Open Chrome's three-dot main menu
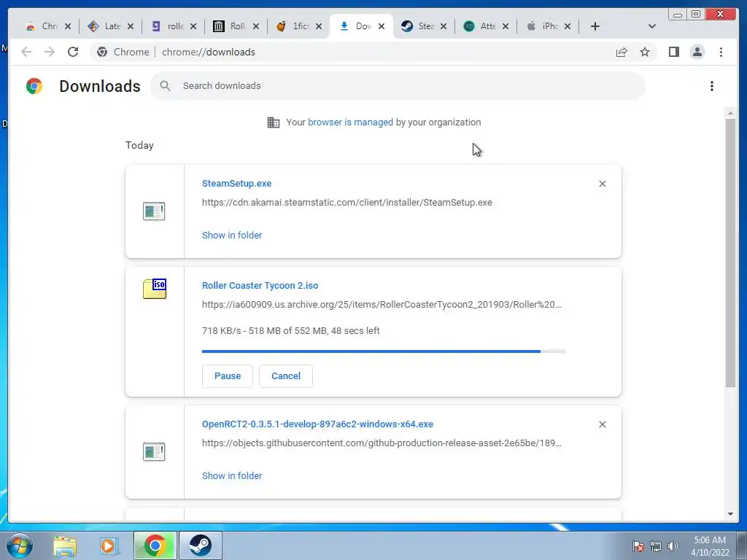Image resolution: width=747 pixels, height=560 pixels. point(721,52)
